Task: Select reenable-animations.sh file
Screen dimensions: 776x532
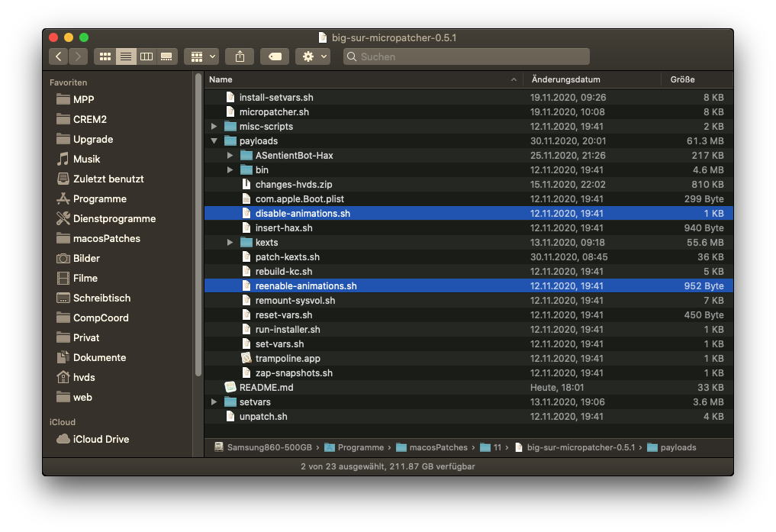Action: 468,285
